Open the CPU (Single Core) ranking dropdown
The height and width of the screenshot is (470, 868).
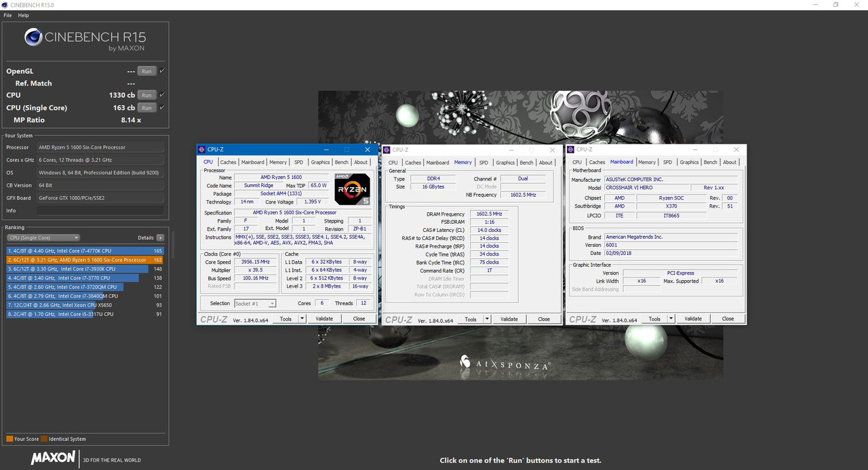pos(43,238)
